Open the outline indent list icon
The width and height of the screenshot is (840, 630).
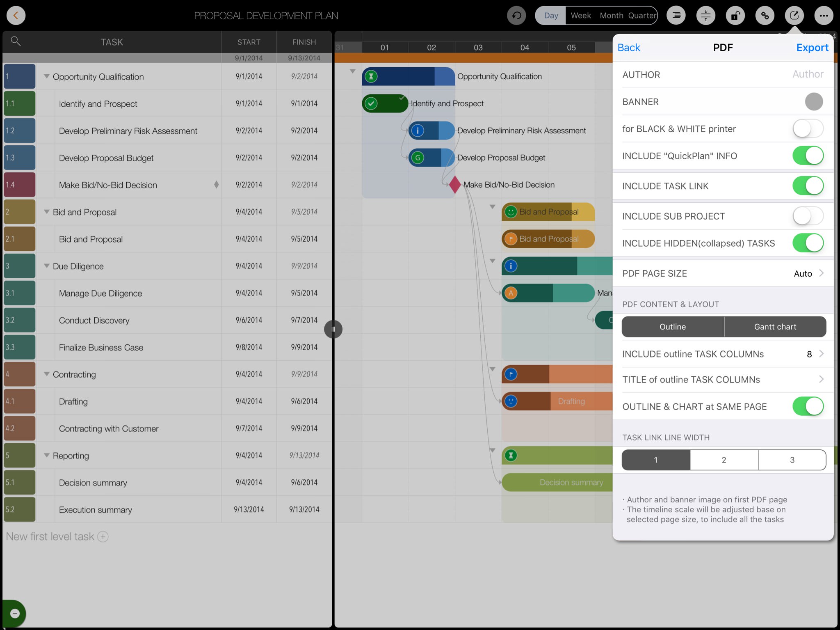click(676, 16)
